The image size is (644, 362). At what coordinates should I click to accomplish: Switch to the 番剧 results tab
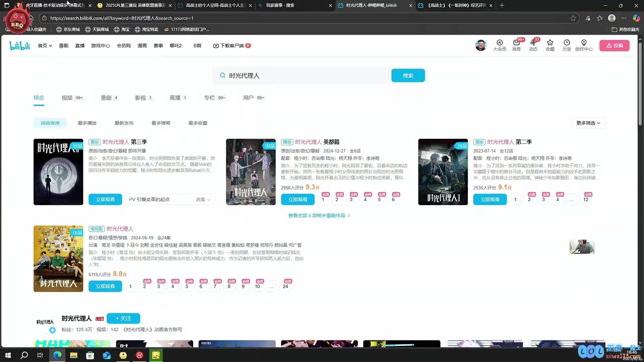coord(109,98)
